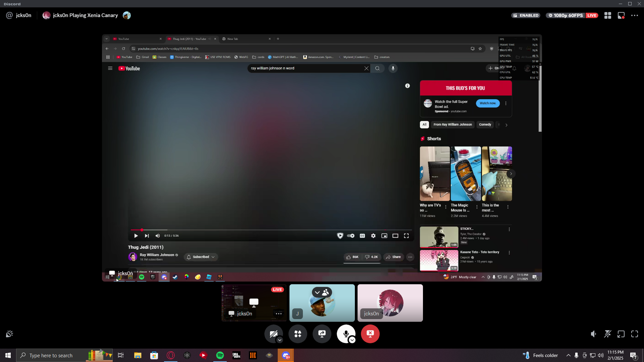Open show chat panel icon
644x362 pixels.
(x=621, y=15)
